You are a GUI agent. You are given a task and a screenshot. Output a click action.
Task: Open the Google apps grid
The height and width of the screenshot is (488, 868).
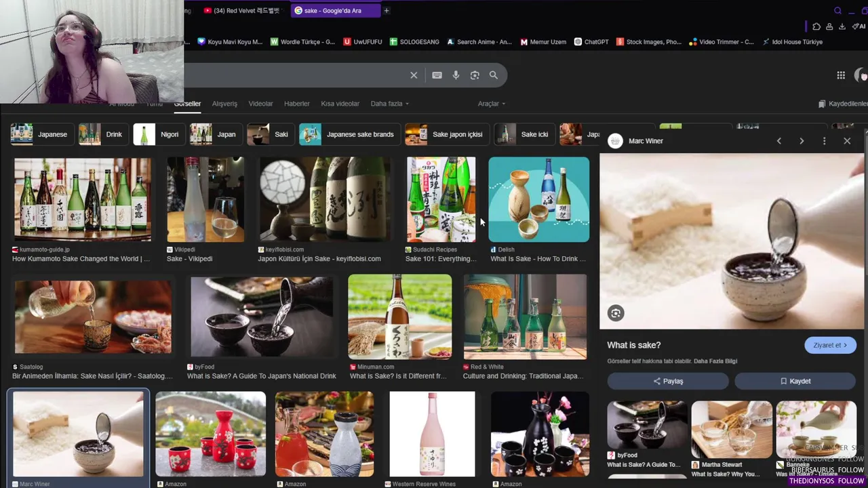pyautogui.click(x=841, y=75)
